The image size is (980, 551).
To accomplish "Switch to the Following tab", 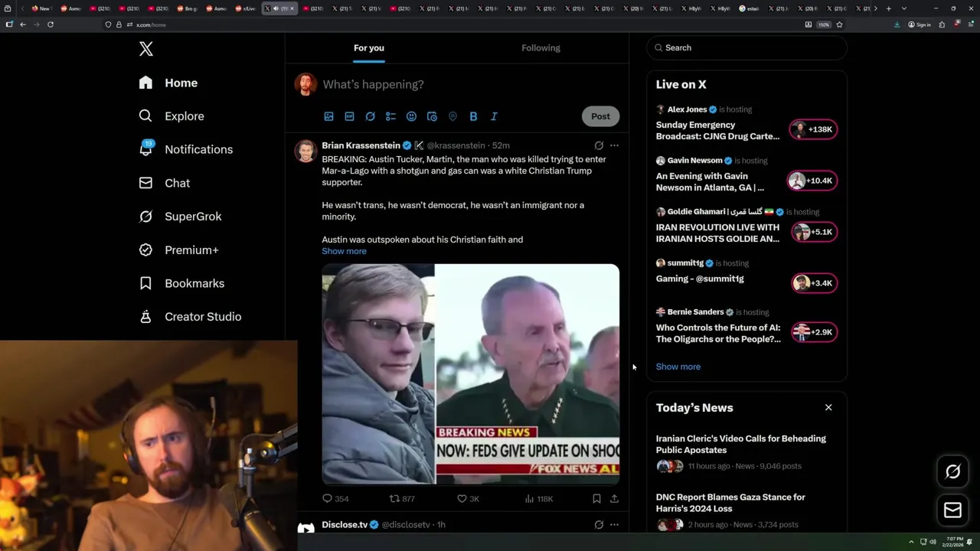I will coord(541,47).
